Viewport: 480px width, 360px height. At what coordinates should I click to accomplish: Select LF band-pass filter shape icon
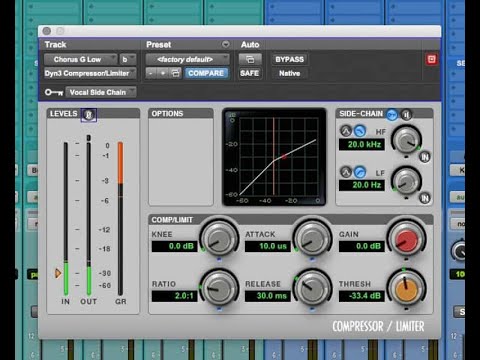[346, 172]
